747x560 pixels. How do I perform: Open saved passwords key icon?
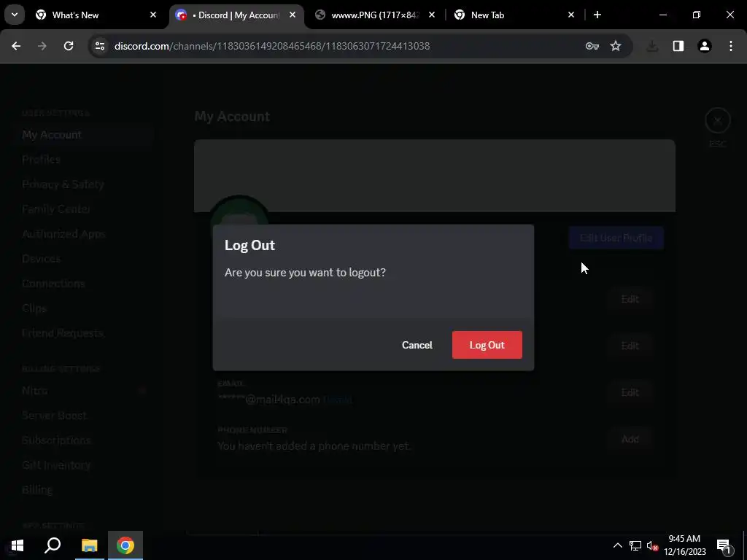pos(592,46)
